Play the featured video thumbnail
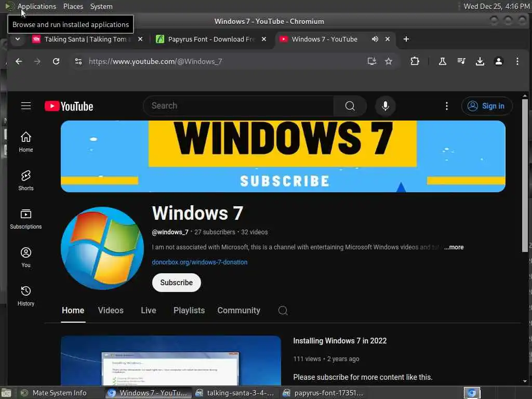532x399 pixels. (171, 361)
